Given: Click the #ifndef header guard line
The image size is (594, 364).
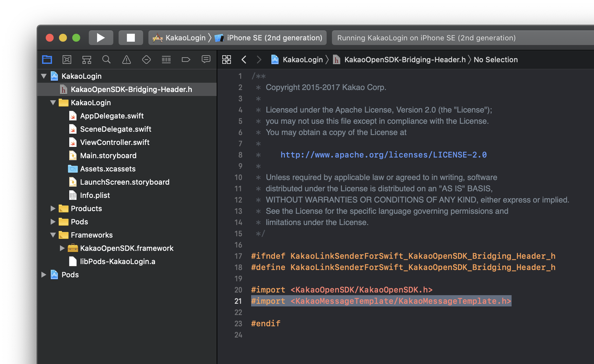Looking at the screenshot, I should coord(403,256).
